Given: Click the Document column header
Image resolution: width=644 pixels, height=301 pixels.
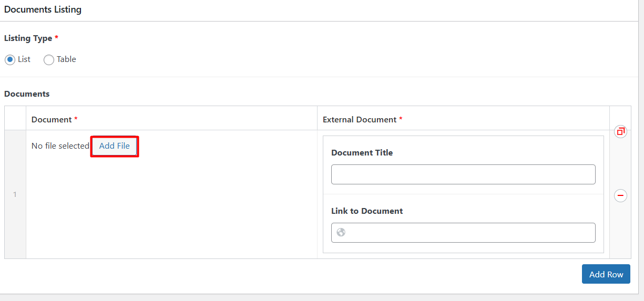Looking at the screenshot, I should tap(52, 120).
